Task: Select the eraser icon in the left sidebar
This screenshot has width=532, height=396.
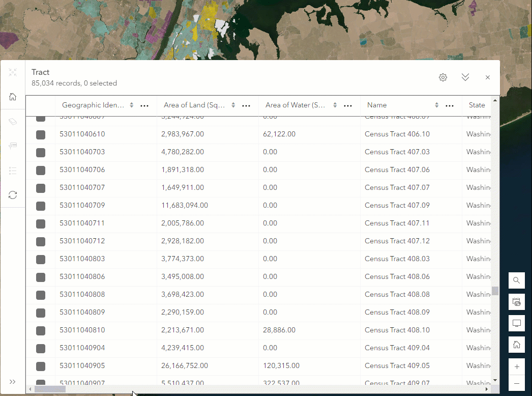Action: coord(13,121)
